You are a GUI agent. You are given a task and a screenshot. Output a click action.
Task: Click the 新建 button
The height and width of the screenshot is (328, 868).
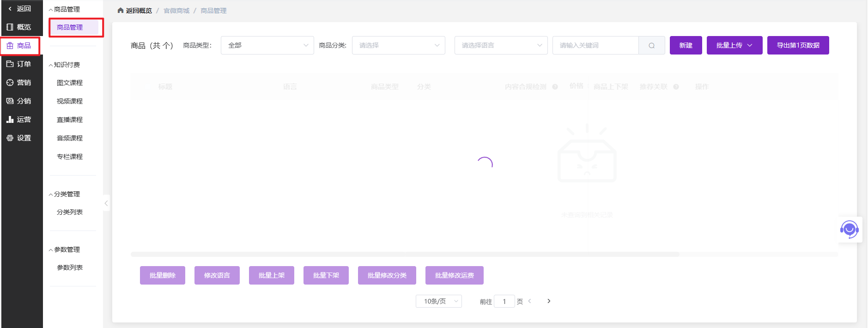click(686, 45)
